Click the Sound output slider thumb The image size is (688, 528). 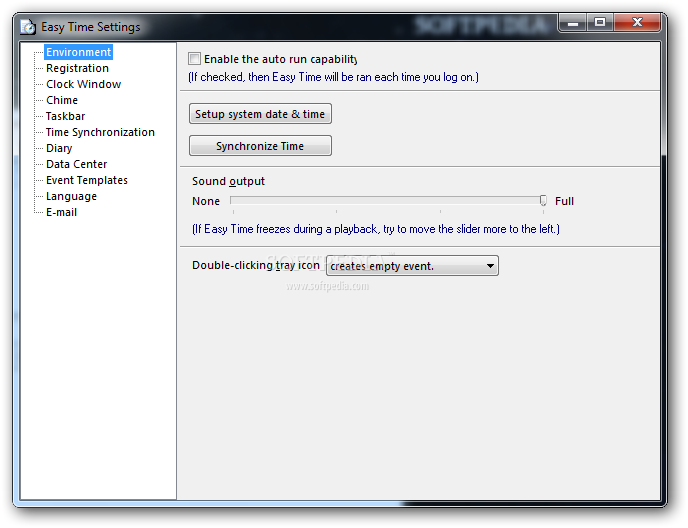click(x=543, y=201)
